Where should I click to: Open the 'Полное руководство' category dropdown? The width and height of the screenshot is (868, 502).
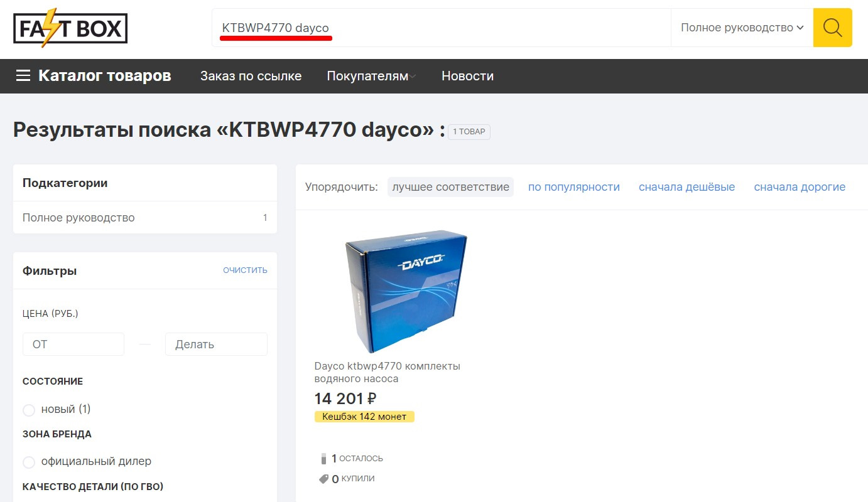point(741,27)
